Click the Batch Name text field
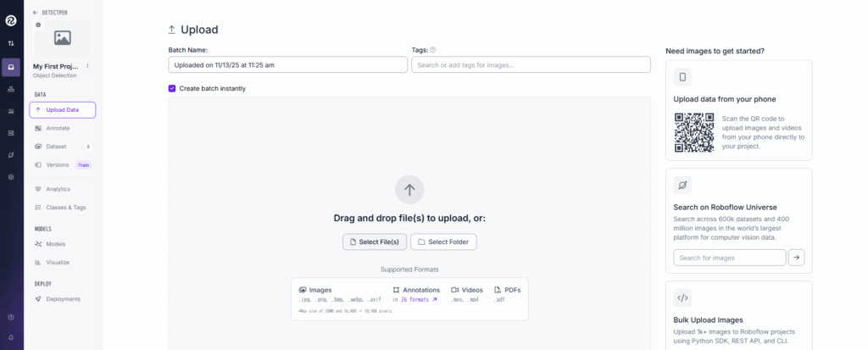 (x=287, y=64)
